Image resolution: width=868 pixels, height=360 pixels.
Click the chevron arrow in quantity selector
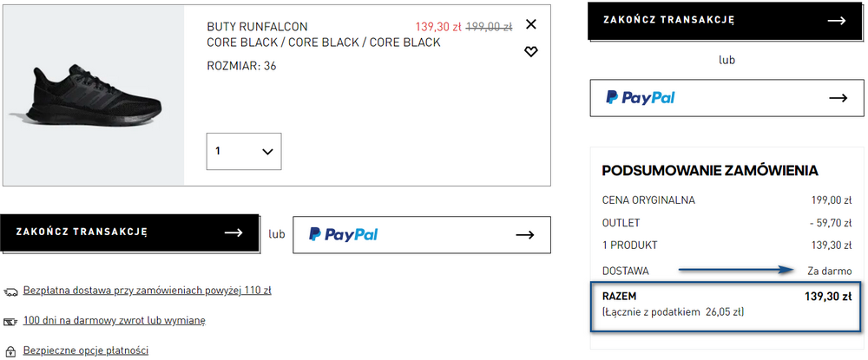click(267, 151)
